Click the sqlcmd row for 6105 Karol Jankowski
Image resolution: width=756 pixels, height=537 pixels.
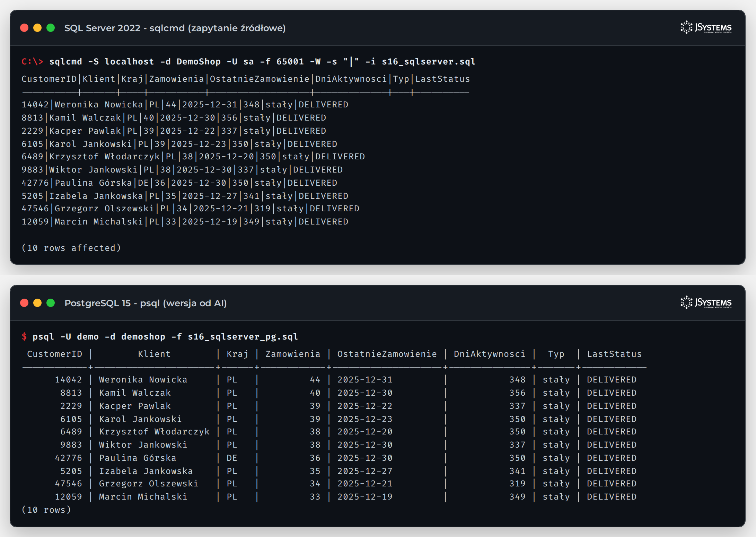(x=179, y=144)
